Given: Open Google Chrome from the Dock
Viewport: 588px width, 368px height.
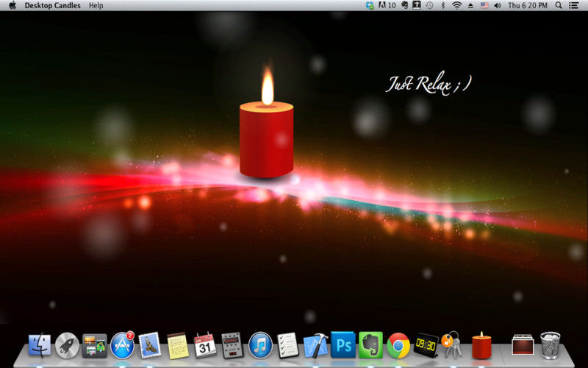Looking at the screenshot, I should coord(398,345).
